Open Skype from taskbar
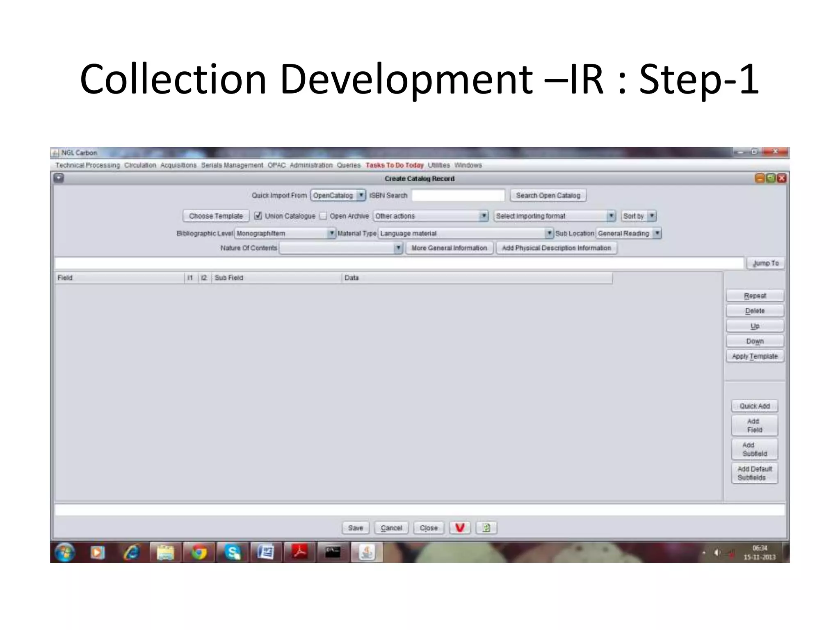840x630 pixels. click(x=233, y=552)
